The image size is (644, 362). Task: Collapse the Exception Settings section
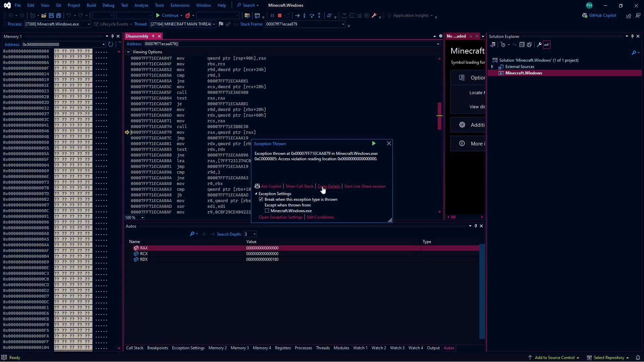256,194
